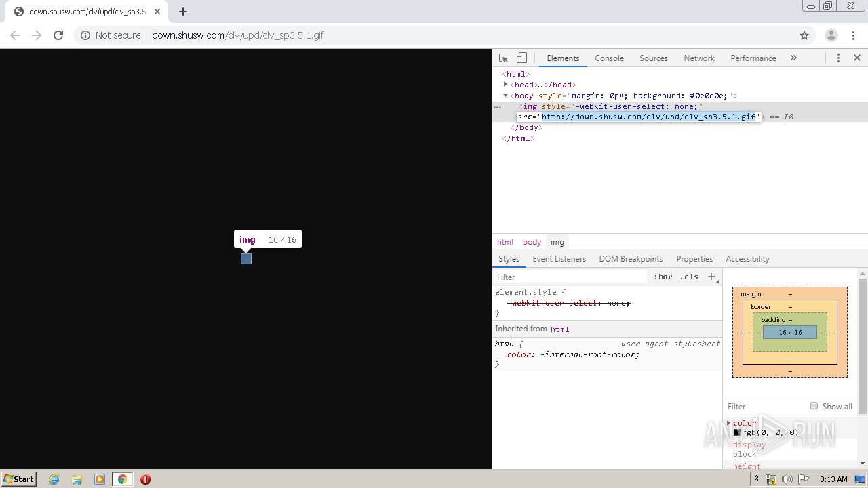Click the 16 × 16 content box in box model

tap(790, 333)
